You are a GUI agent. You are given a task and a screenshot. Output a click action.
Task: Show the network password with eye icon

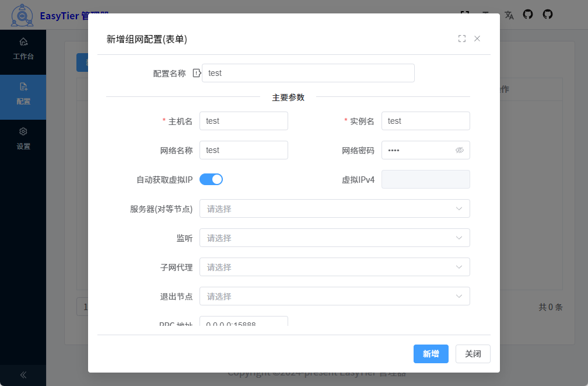(x=460, y=150)
